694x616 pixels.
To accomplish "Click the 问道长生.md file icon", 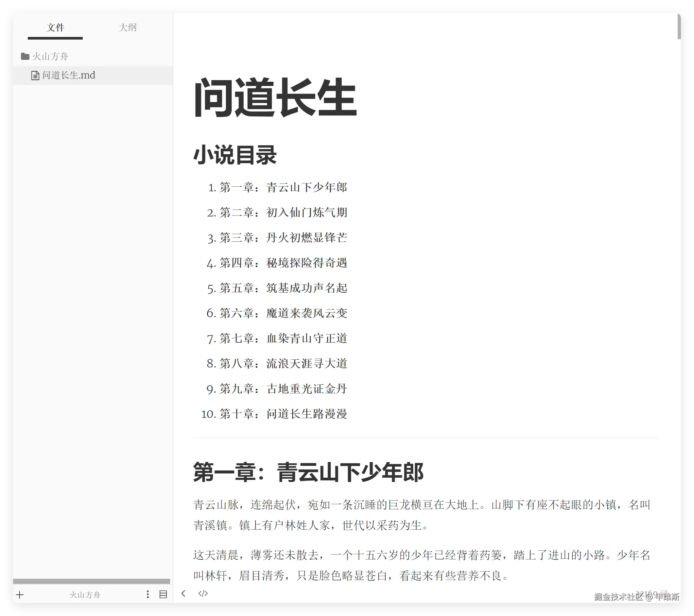I will pyautogui.click(x=35, y=75).
